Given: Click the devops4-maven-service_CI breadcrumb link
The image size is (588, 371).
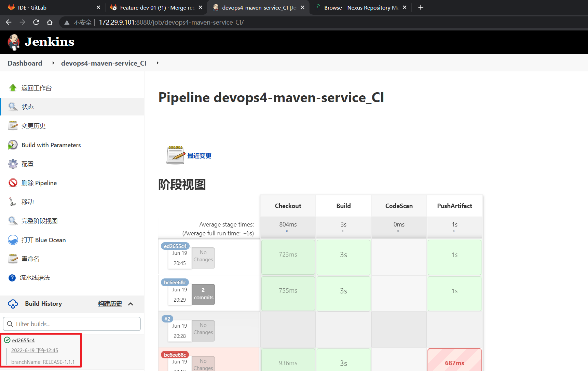Looking at the screenshot, I should pos(104,63).
